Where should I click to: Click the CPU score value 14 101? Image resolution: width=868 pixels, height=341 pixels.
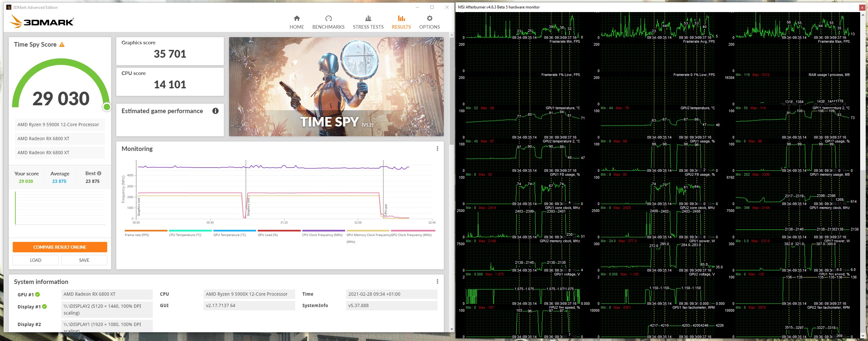point(170,84)
